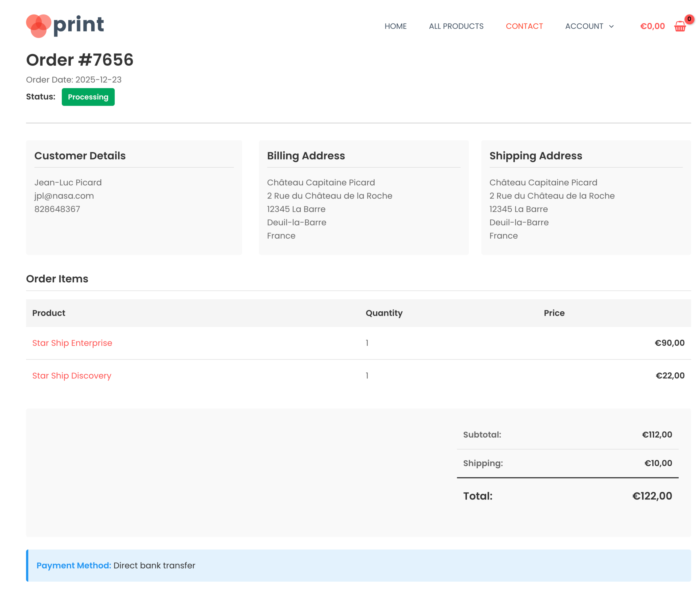Viewport: 700px width, 591px height.
Task: Click the Order Items heading
Action: click(57, 279)
